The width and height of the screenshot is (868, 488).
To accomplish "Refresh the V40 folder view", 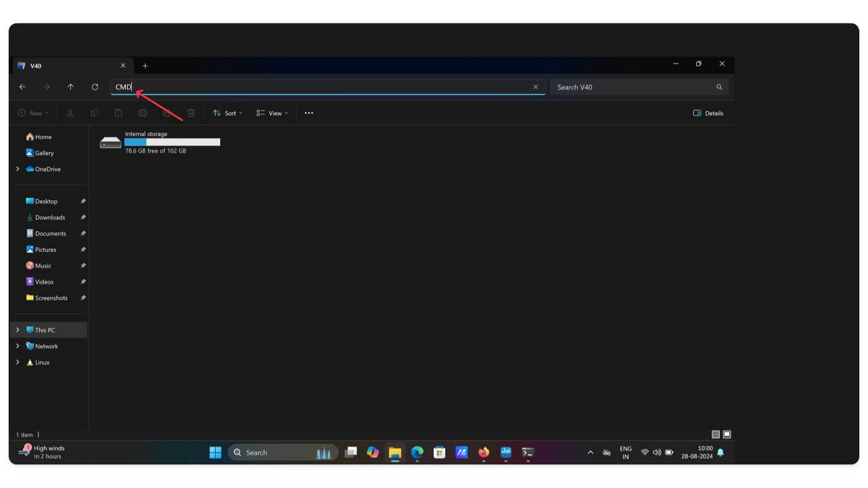I will tap(95, 87).
